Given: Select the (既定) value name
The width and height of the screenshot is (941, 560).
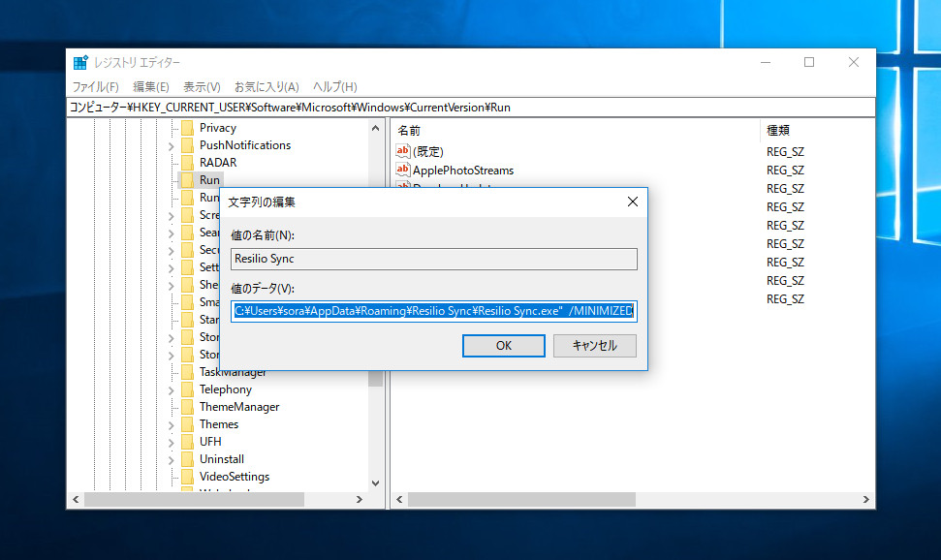Looking at the screenshot, I should point(428,152).
